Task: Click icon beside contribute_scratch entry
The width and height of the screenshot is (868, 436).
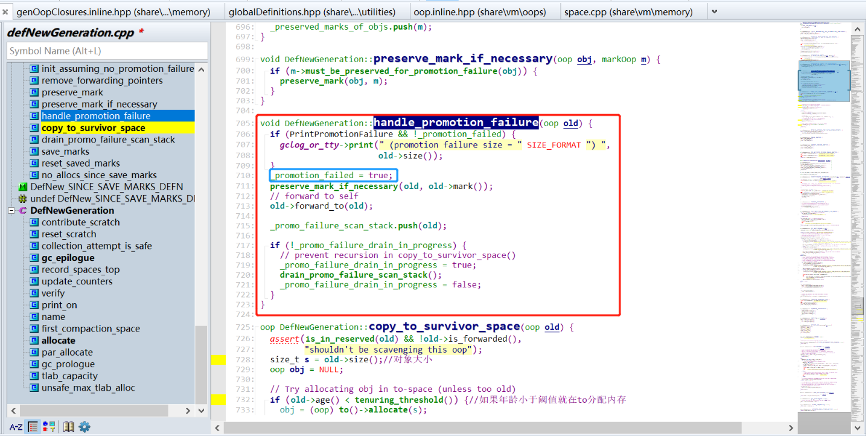Action: pos(34,222)
